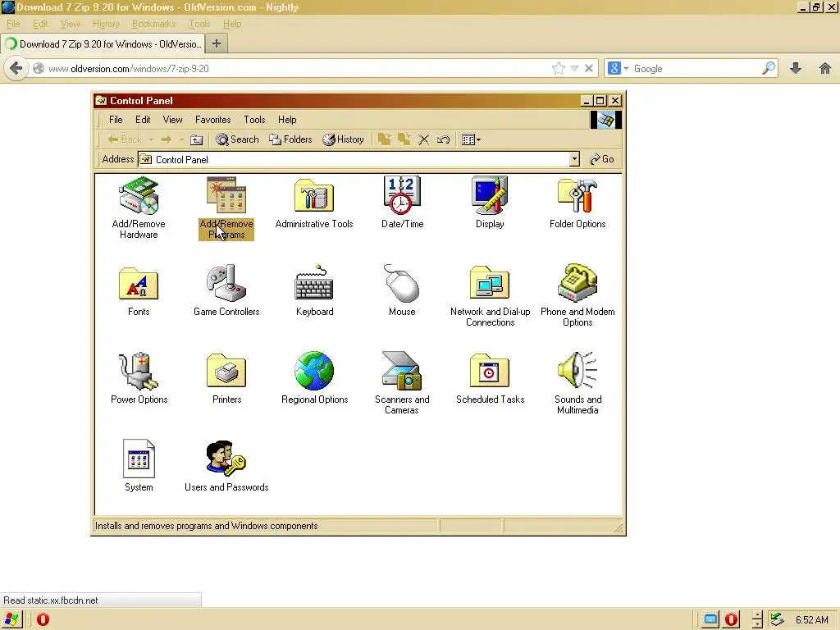Click the Opera system tray icon
The height and width of the screenshot is (630, 840).
coord(731,619)
